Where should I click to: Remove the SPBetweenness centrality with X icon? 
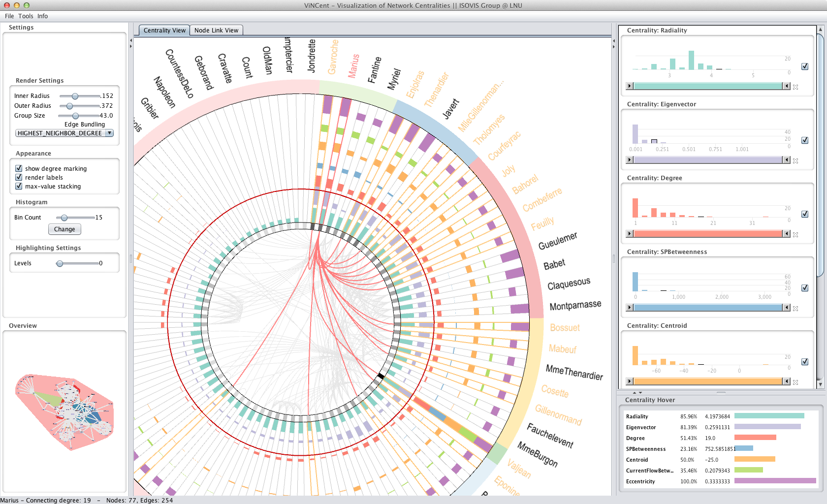point(795,309)
